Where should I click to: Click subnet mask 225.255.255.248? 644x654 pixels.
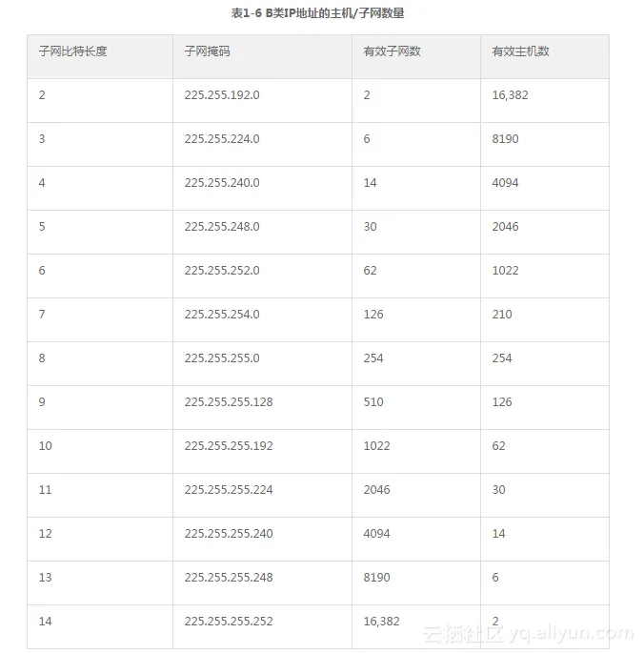click(x=229, y=578)
